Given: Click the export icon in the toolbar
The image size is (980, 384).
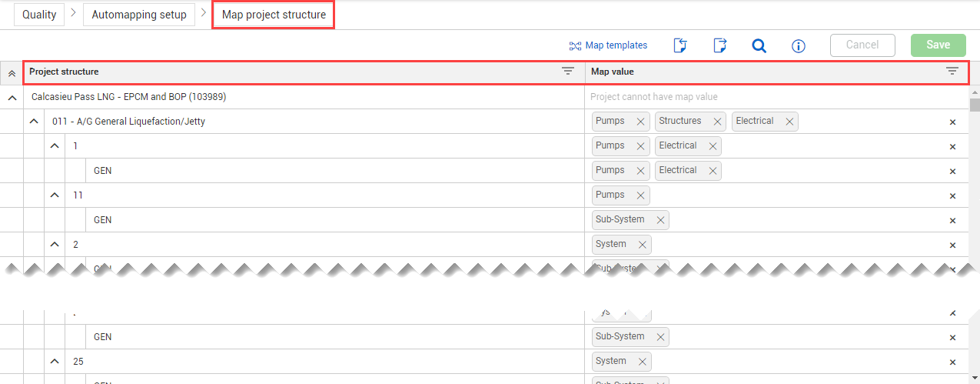Looking at the screenshot, I should click(720, 45).
